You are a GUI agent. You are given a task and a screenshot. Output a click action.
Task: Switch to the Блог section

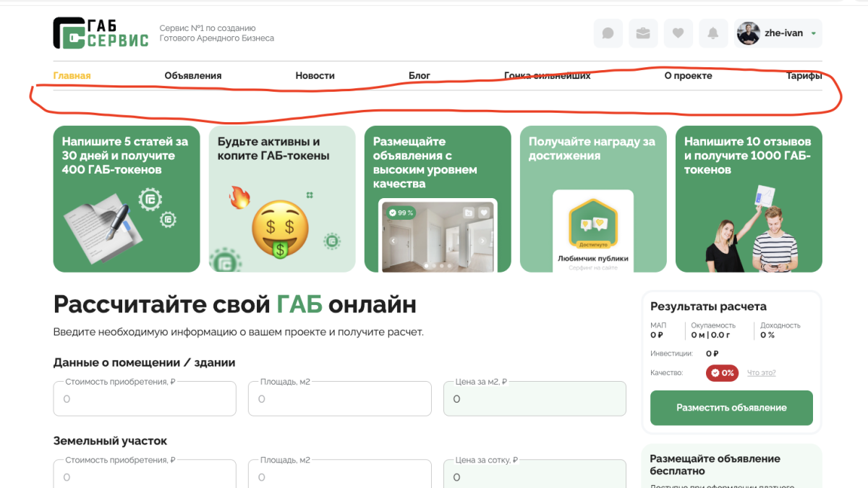419,76
